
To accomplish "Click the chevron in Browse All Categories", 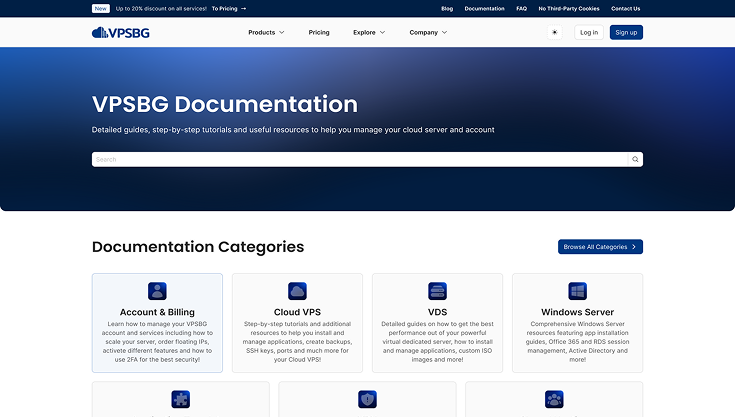I will (x=634, y=247).
